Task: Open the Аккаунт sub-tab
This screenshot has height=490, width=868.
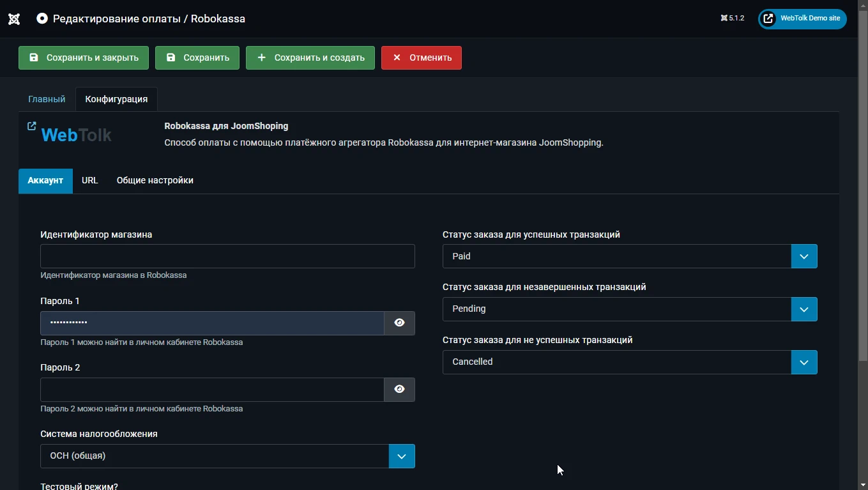Action: (x=45, y=181)
